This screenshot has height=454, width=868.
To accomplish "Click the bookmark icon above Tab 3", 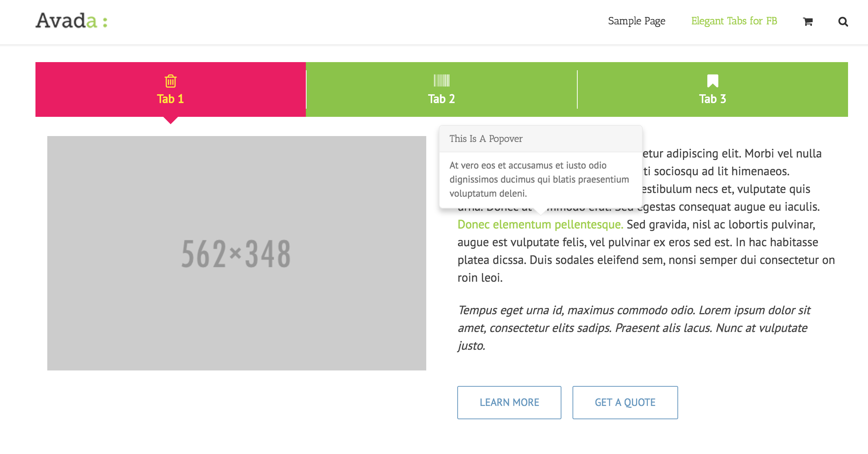I will pos(712,81).
